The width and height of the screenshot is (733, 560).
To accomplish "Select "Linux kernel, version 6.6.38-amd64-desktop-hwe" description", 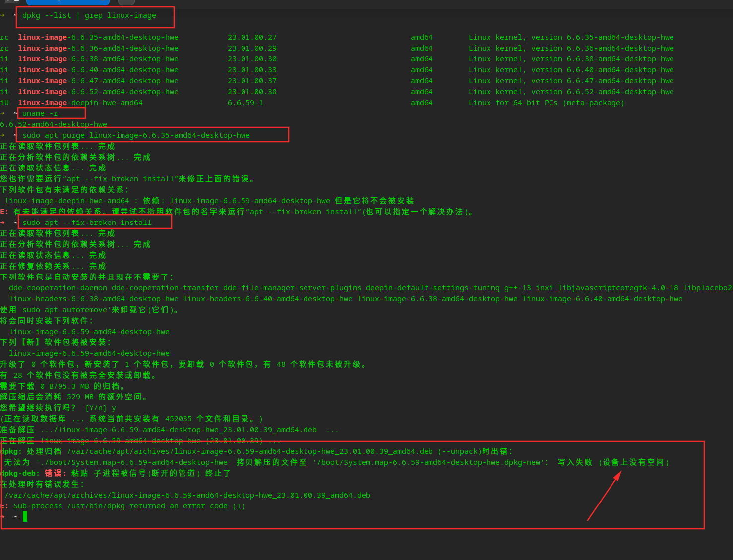I will 571,59.
